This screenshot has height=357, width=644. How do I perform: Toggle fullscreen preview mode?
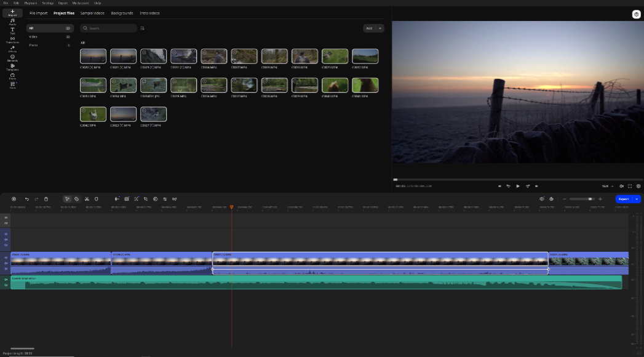630,186
